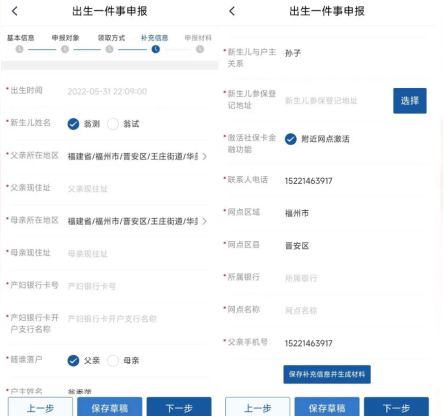Click 下一步 on the left screen
444x417 pixels.
click(x=179, y=407)
